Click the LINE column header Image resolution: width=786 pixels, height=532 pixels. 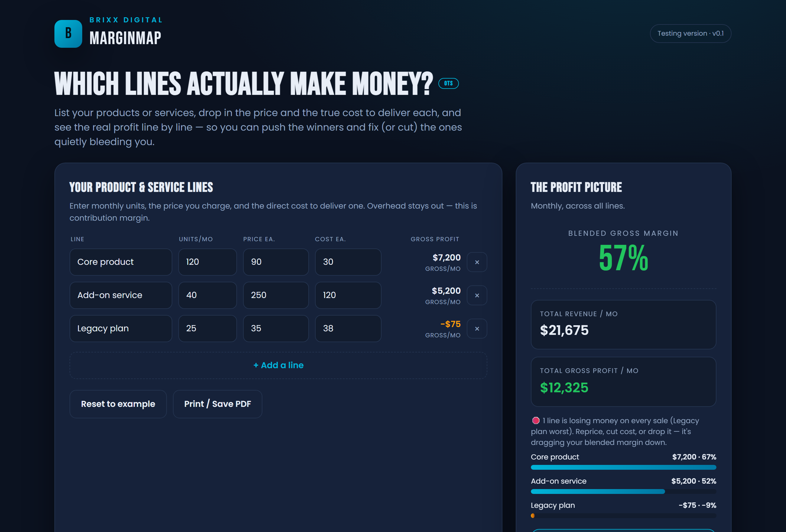click(x=77, y=239)
